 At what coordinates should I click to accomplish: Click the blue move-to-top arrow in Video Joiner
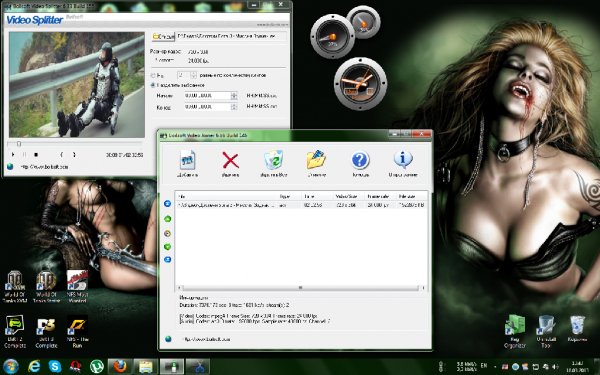coord(167,204)
